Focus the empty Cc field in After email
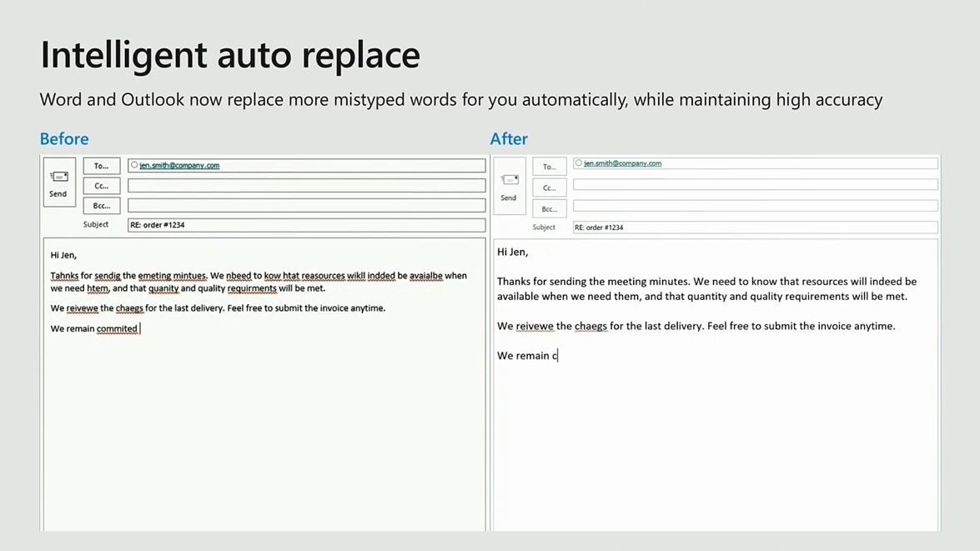980x551 pixels. point(755,184)
